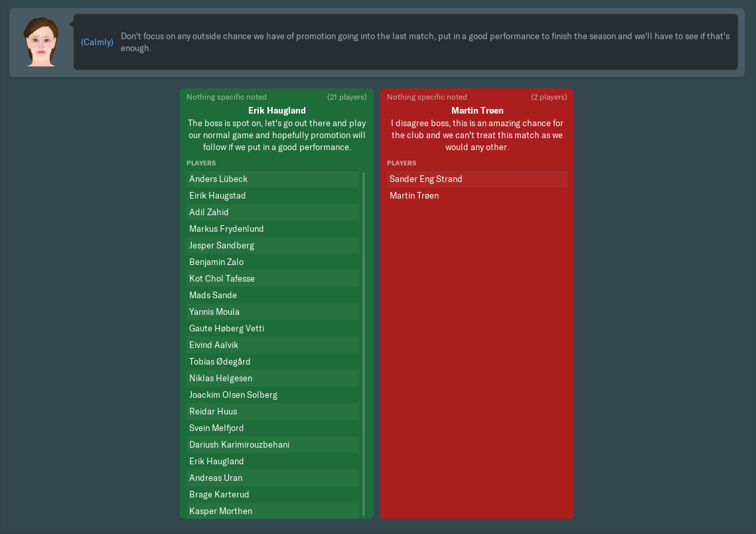Select Benjamin Zalo player row
The image size is (756, 534).
[216, 262]
